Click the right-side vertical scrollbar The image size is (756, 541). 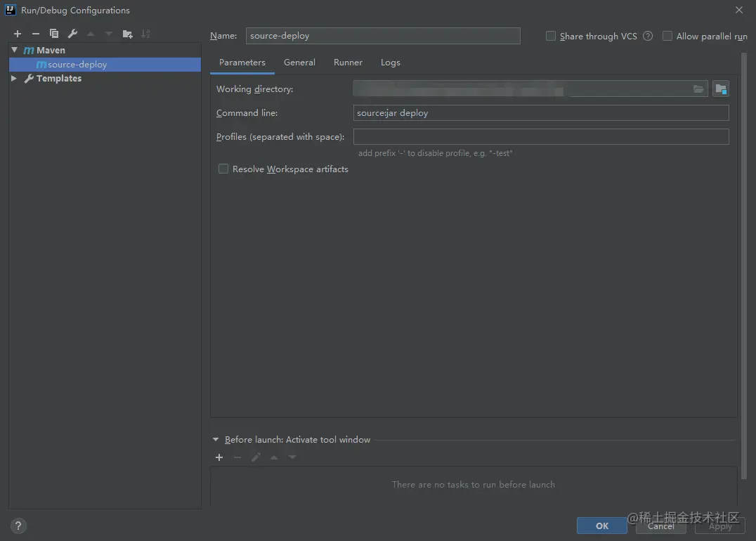(743, 265)
